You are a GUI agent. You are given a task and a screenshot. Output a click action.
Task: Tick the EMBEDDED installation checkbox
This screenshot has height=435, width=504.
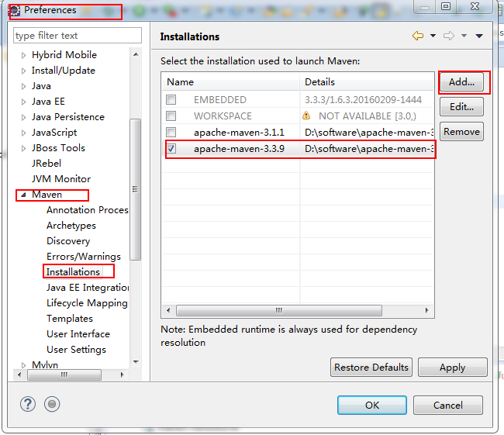click(x=171, y=99)
